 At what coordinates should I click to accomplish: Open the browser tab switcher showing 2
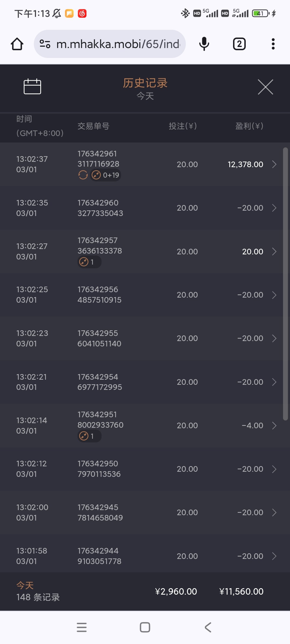point(239,44)
